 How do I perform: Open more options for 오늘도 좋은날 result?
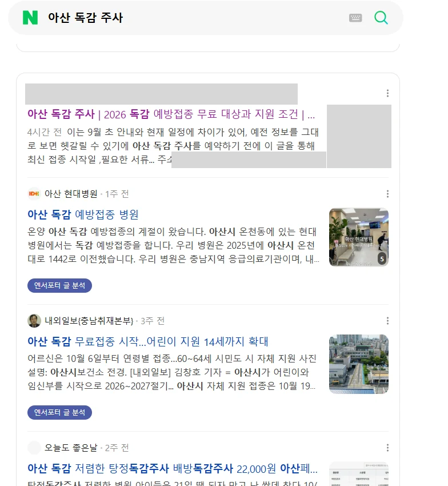(387, 448)
